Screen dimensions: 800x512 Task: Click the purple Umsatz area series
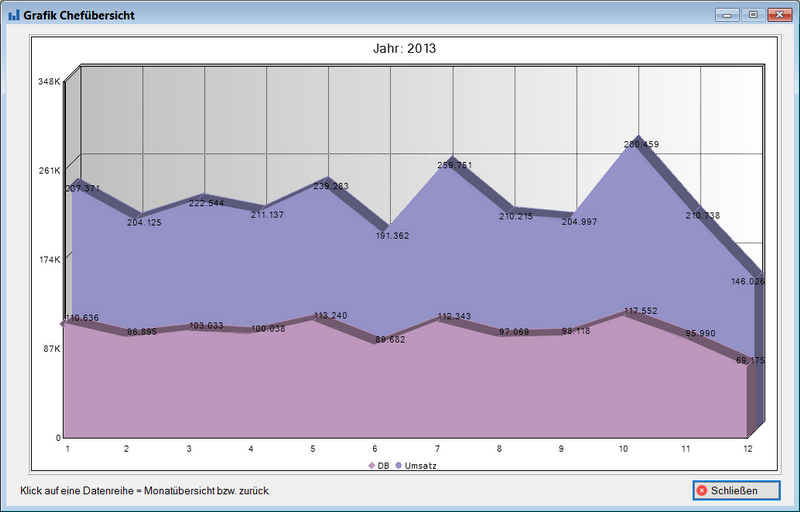[x=400, y=270]
